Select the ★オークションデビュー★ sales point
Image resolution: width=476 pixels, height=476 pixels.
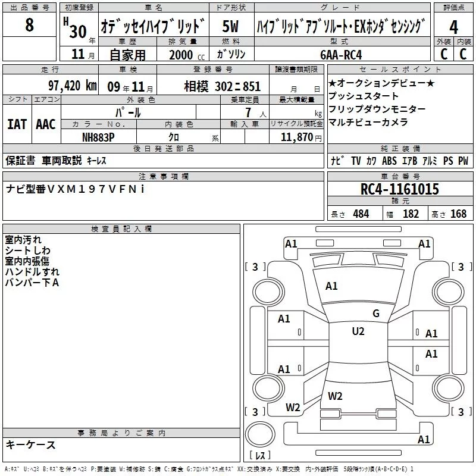coord(381,83)
